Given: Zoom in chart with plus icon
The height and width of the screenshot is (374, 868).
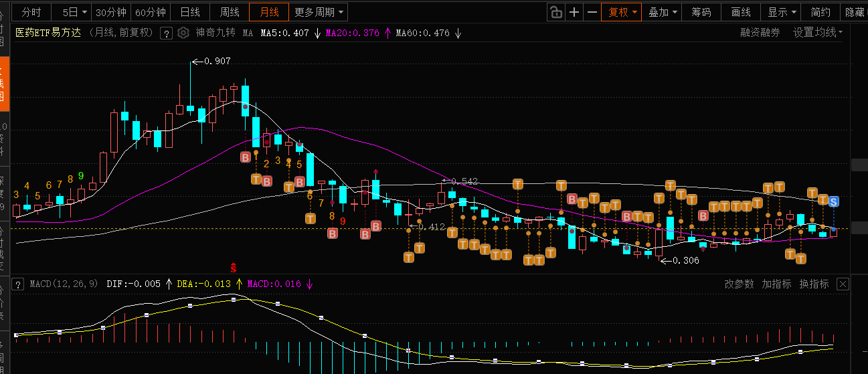Looking at the screenshot, I should [574, 12].
